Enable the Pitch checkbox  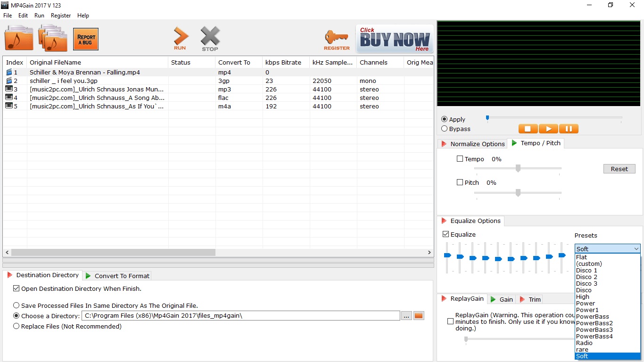(x=460, y=182)
